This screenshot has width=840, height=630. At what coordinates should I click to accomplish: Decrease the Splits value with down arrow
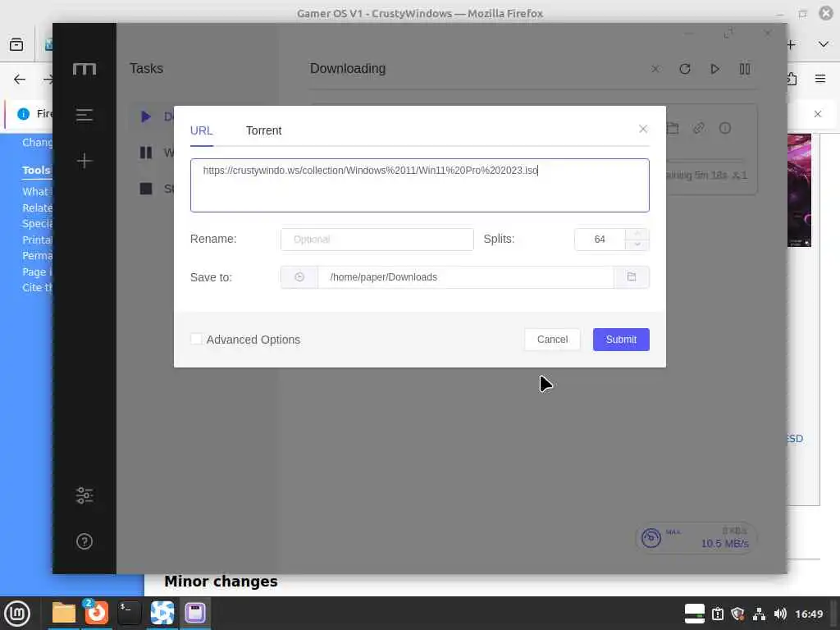(x=637, y=244)
